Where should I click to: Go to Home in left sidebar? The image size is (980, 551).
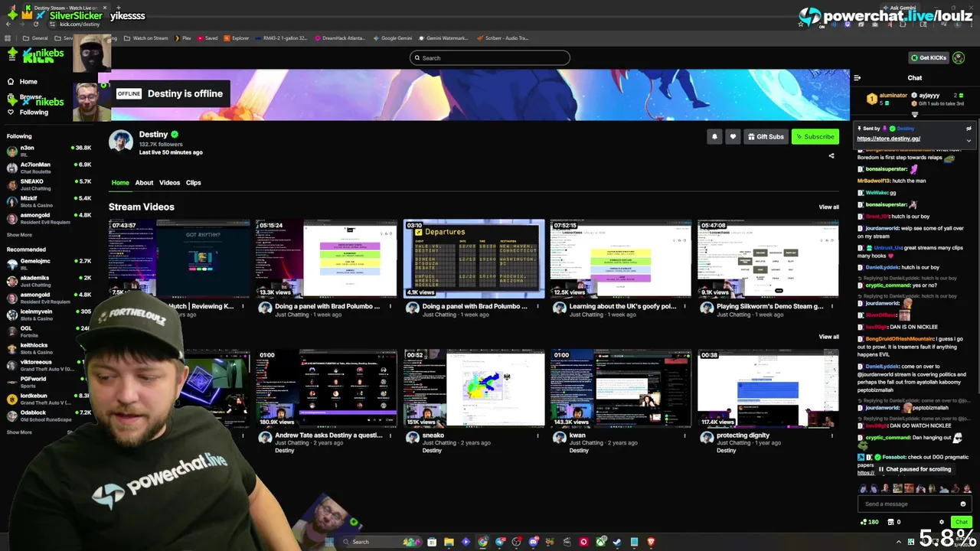coord(28,82)
